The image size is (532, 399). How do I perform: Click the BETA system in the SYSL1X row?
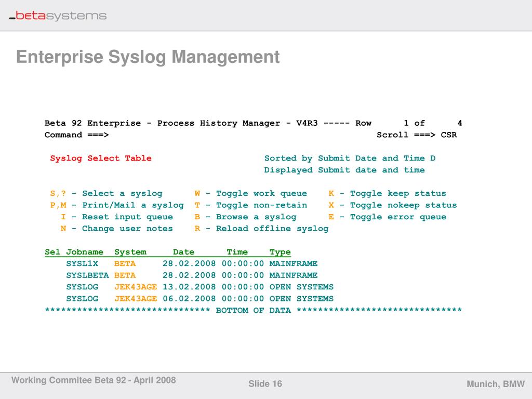tap(125, 263)
